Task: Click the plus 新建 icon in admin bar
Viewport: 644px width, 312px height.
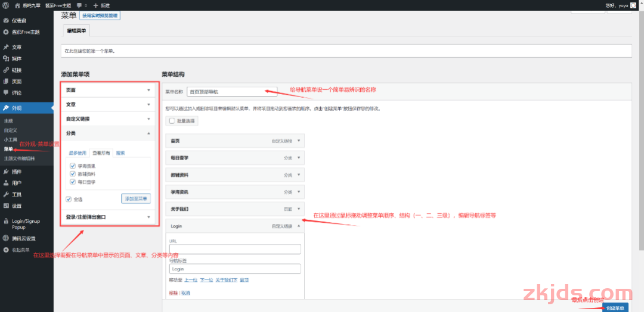Action: pos(95,5)
